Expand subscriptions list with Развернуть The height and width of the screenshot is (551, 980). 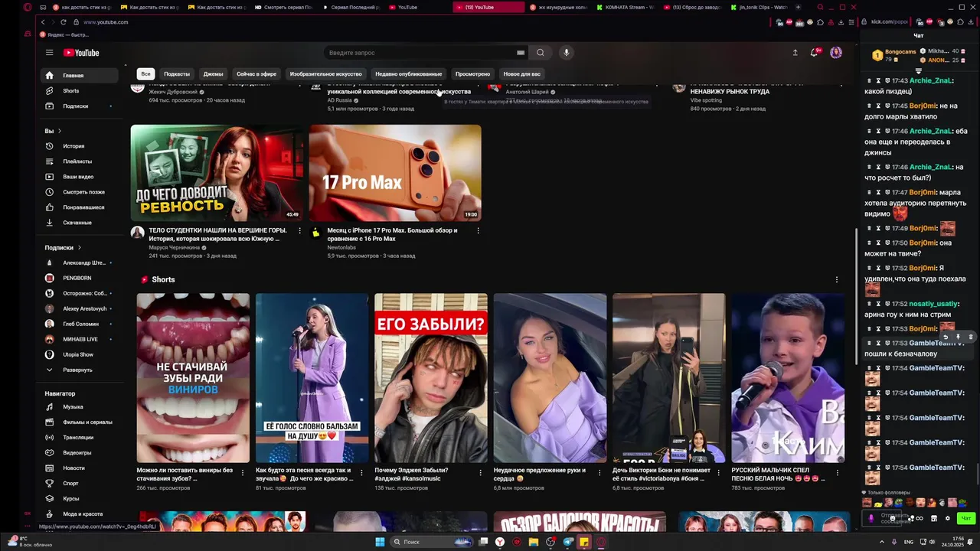click(80, 370)
